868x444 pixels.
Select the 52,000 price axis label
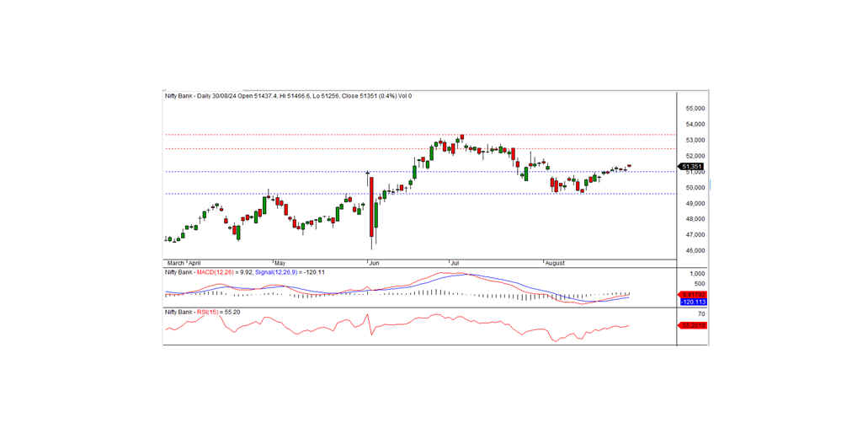coord(694,156)
